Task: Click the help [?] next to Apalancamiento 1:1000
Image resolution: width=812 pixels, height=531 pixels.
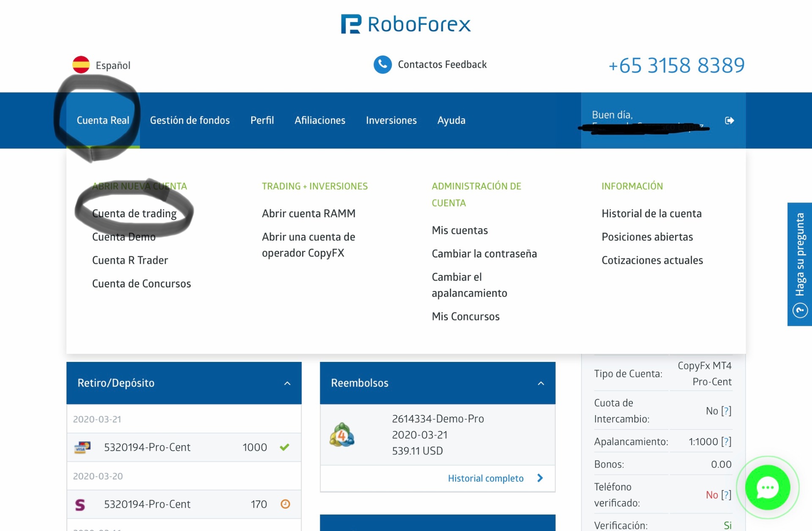Action: 726,441
